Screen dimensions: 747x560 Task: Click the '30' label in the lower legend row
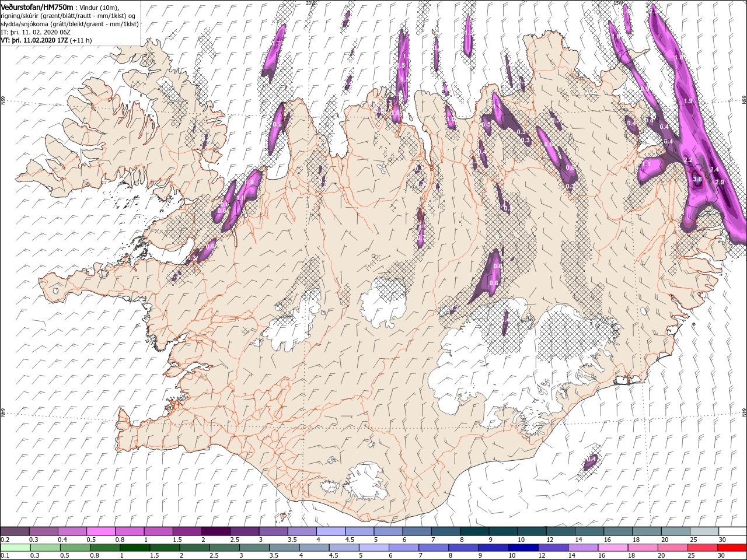click(x=721, y=556)
